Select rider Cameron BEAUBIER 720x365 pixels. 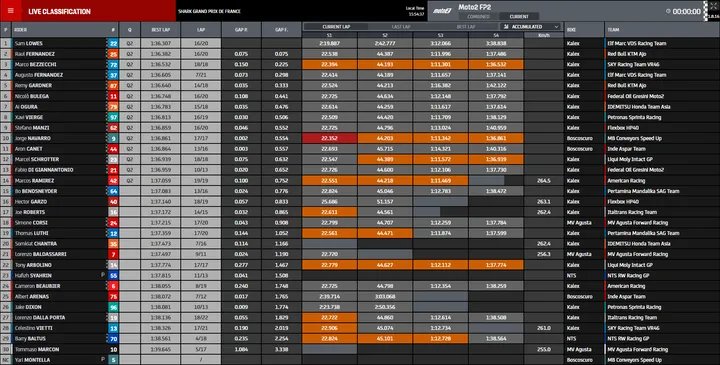[x=37, y=286]
